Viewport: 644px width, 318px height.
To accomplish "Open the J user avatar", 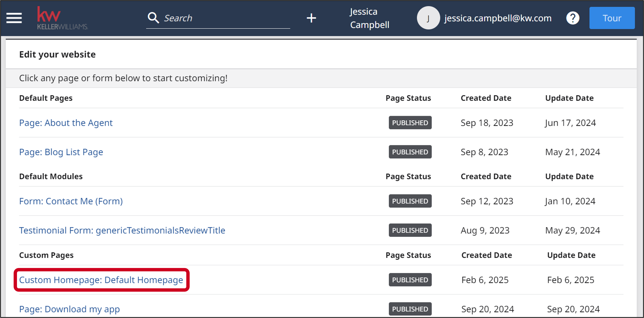I will pos(428,18).
